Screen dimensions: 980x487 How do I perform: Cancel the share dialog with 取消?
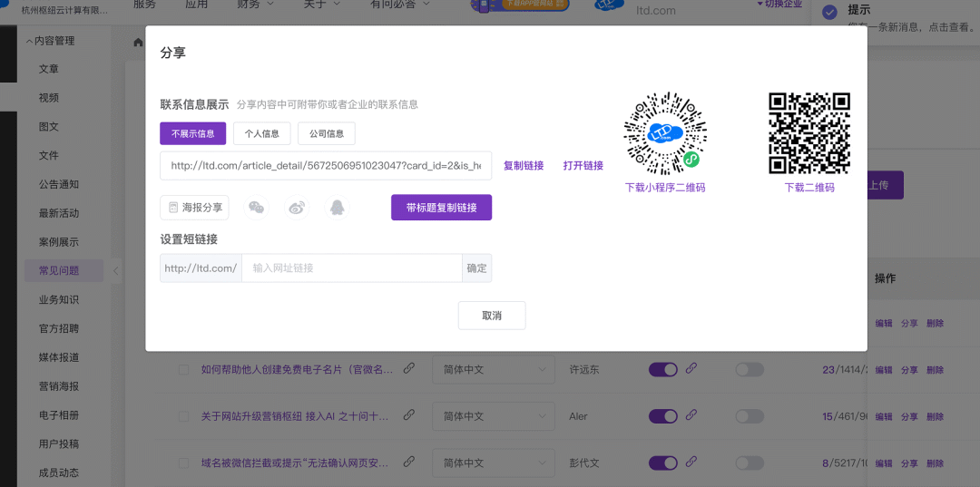(x=492, y=316)
